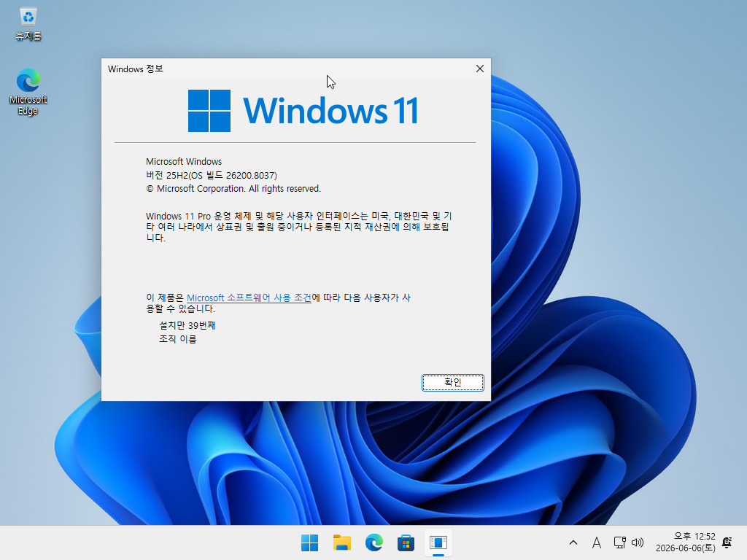Open Microsoft Store from the taskbar

coord(406,542)
